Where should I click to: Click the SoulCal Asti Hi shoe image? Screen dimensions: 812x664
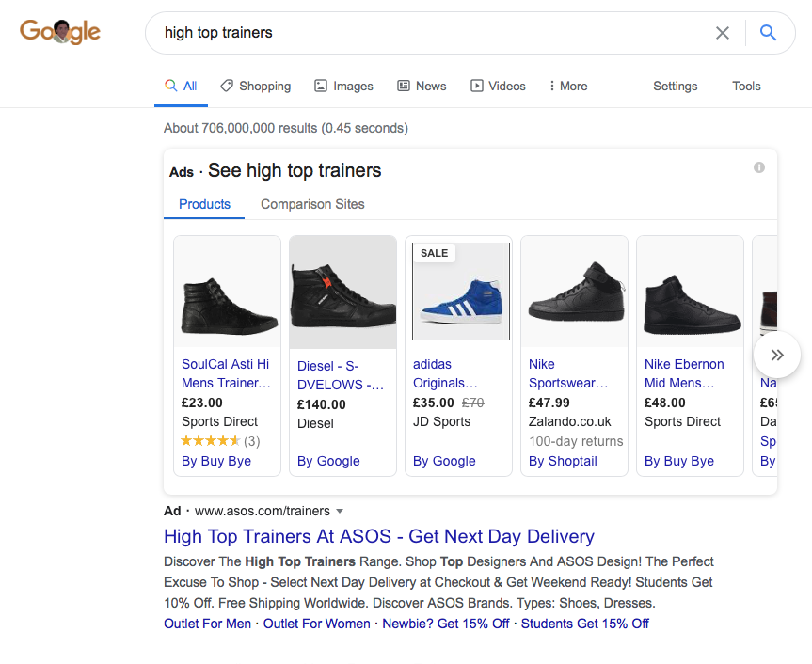[x=228, y=292]
